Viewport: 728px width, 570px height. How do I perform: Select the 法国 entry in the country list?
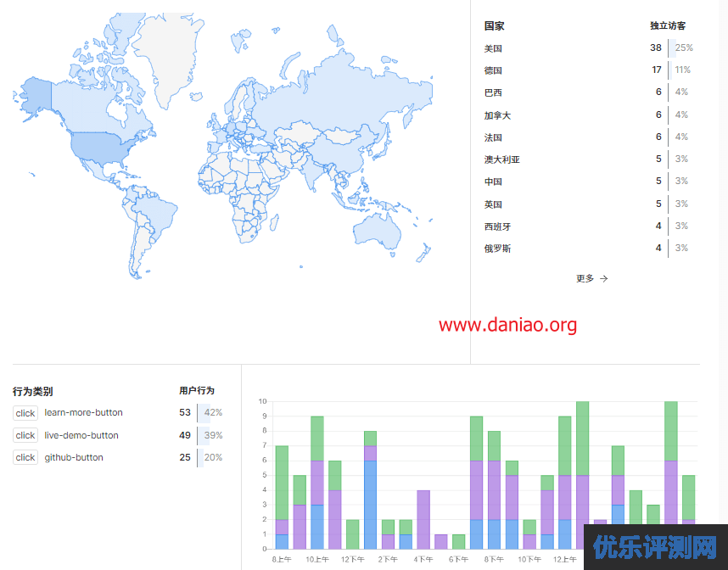click(493, 137)
